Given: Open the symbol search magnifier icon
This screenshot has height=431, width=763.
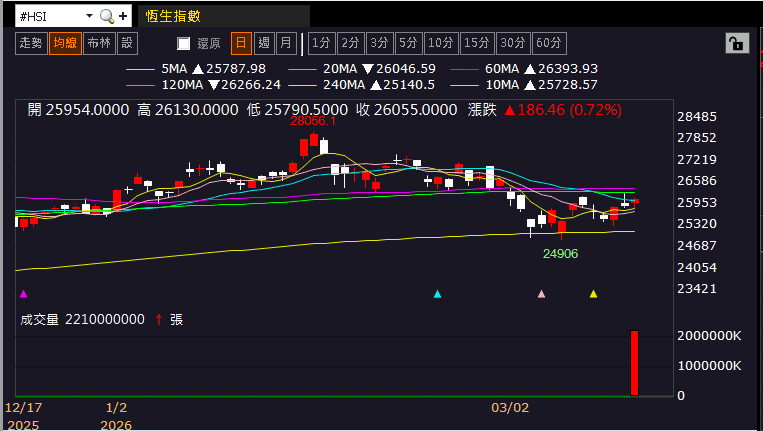Looking at the screenshot, I should click(107, 16).
